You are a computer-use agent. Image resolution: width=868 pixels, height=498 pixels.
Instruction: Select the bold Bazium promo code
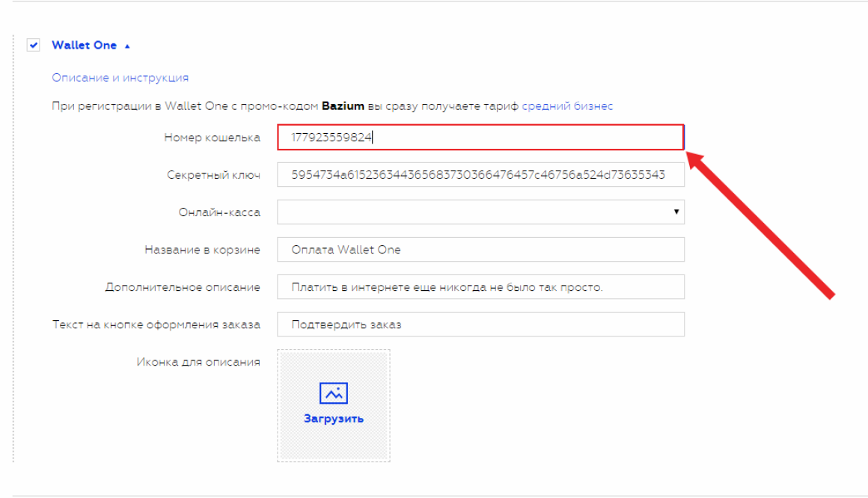[x=343, y=105]
